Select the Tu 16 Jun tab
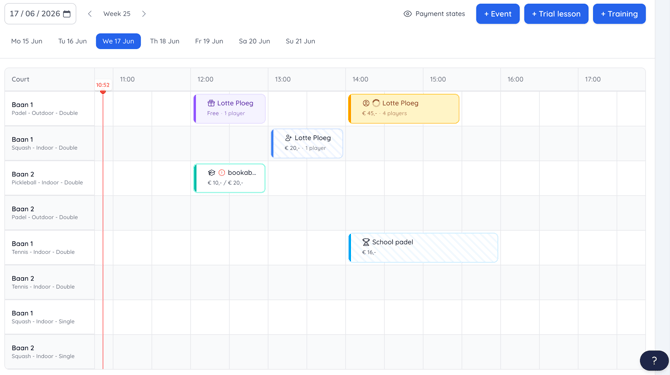 73,41
